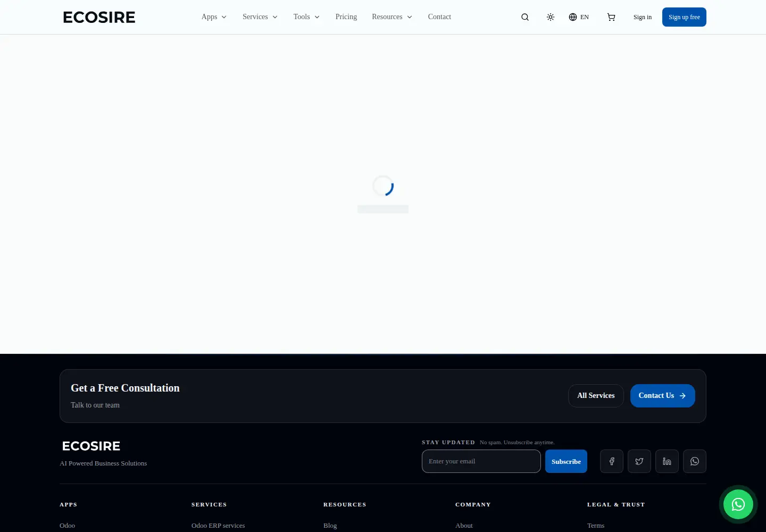Click the Contact Us button
Screen dimensions: 766x532
coord(662,396)
